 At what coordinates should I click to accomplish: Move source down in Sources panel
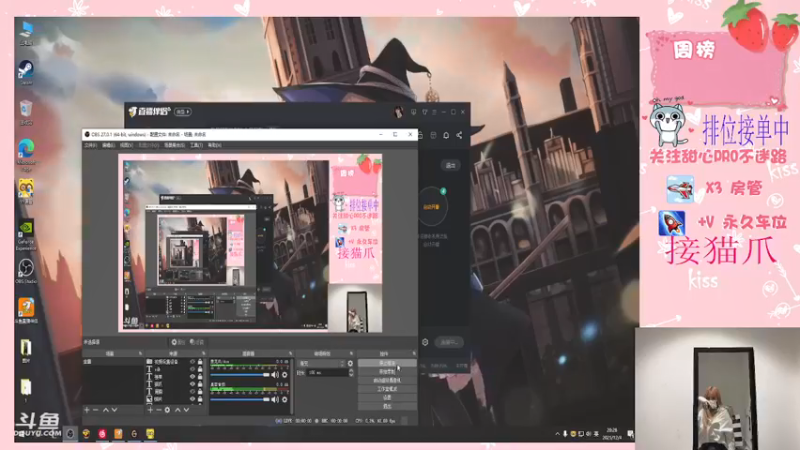click(x=186, y=410)
